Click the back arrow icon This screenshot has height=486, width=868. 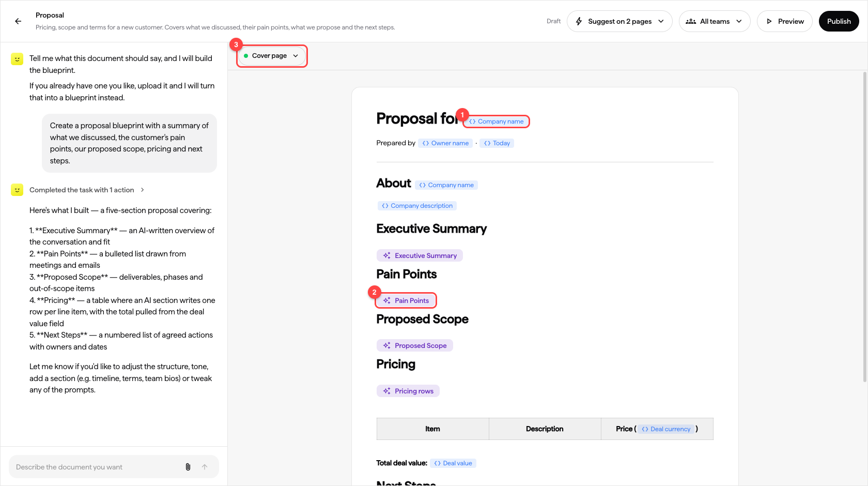tap(18, 21)
